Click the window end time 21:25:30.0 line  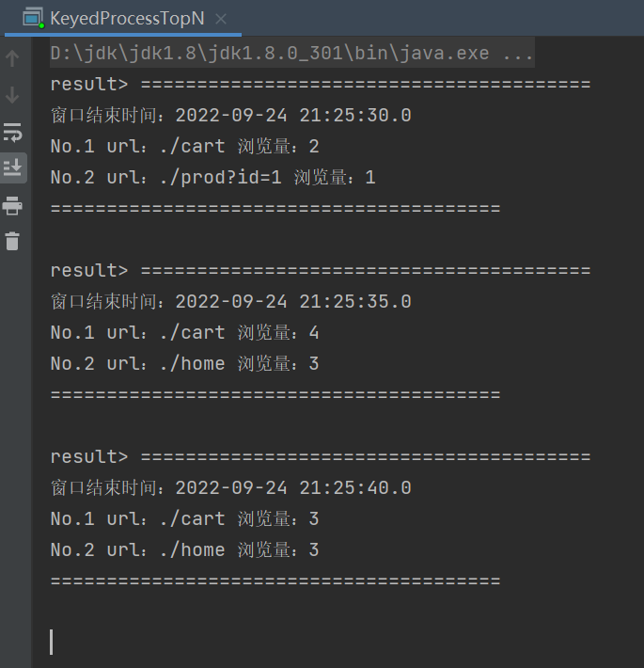pyautogui.click(x=231, y=116)
